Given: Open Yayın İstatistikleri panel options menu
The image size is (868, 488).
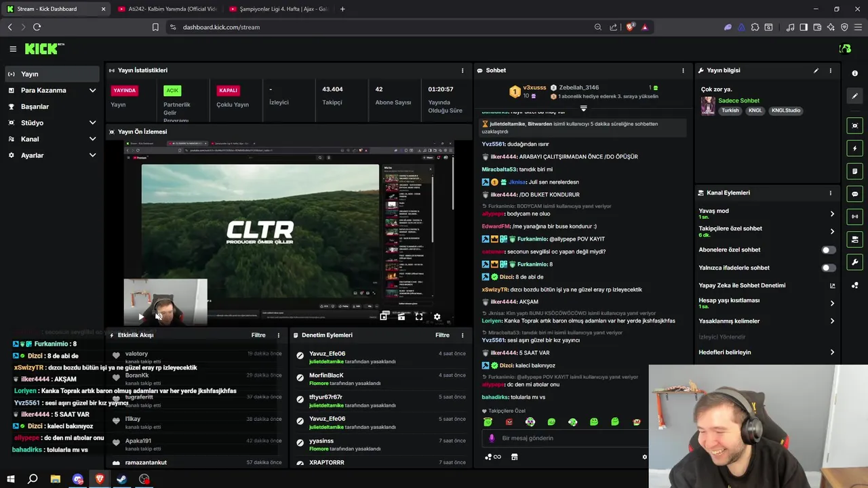Looking at the screenshot, I should tap(462, 70).
